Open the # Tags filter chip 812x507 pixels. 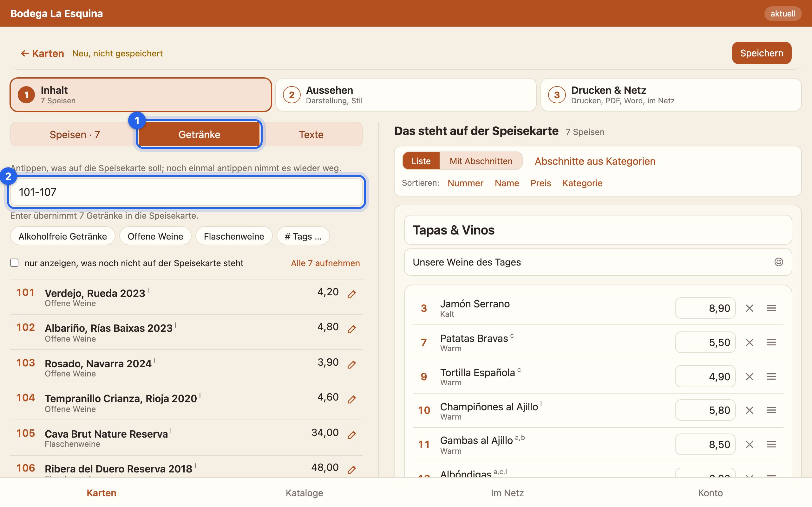303,236
